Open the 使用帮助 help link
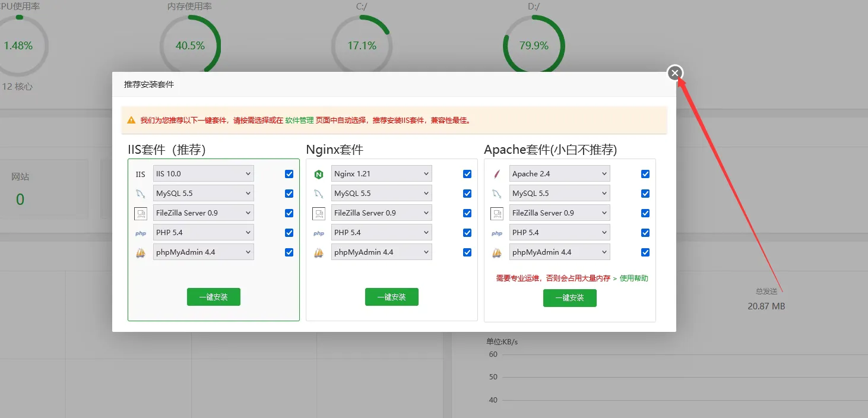The height and width of the screenshot is (418, 868). 633,278
